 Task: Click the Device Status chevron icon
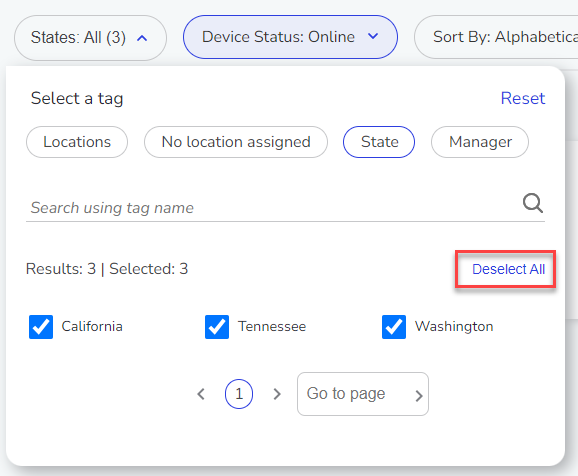(373, 36)
